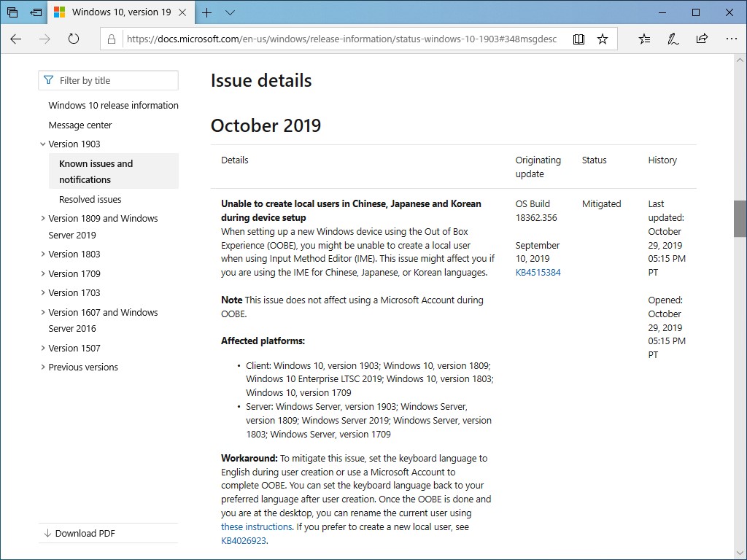Refresh the current page
The image size is (747, 560).
coord(73,39)
